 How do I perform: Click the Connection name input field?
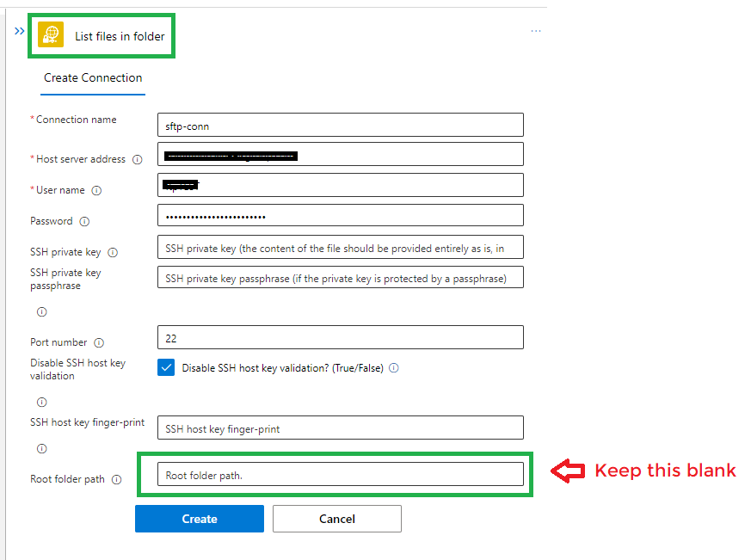coord(341,125)
